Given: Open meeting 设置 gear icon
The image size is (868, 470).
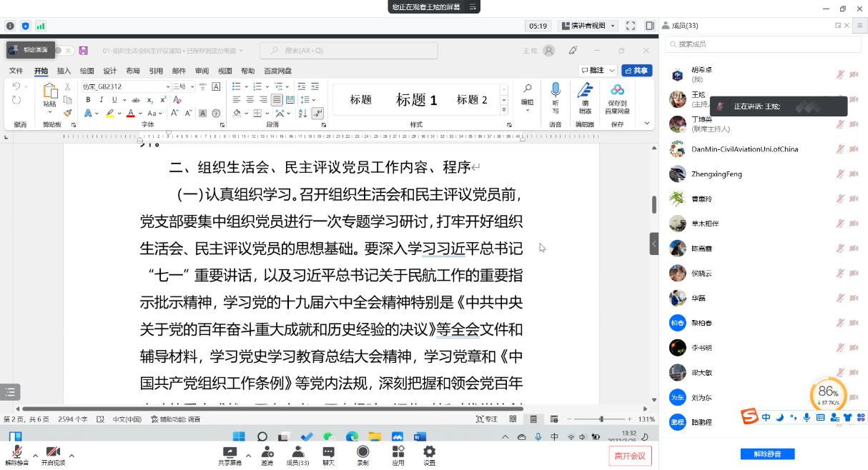Looking at the screenshot, I should [x=429, y=452].
